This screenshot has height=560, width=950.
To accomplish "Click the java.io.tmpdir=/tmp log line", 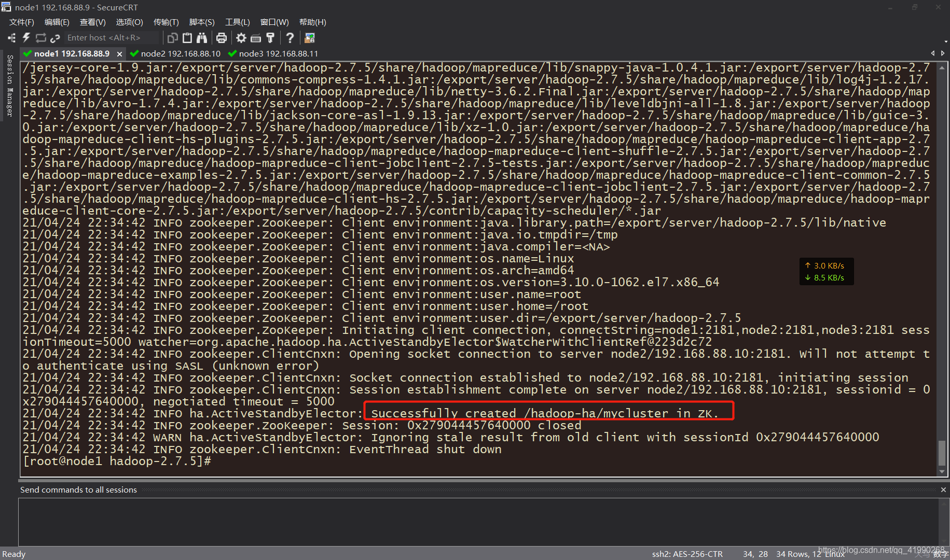I will (320, 234).
